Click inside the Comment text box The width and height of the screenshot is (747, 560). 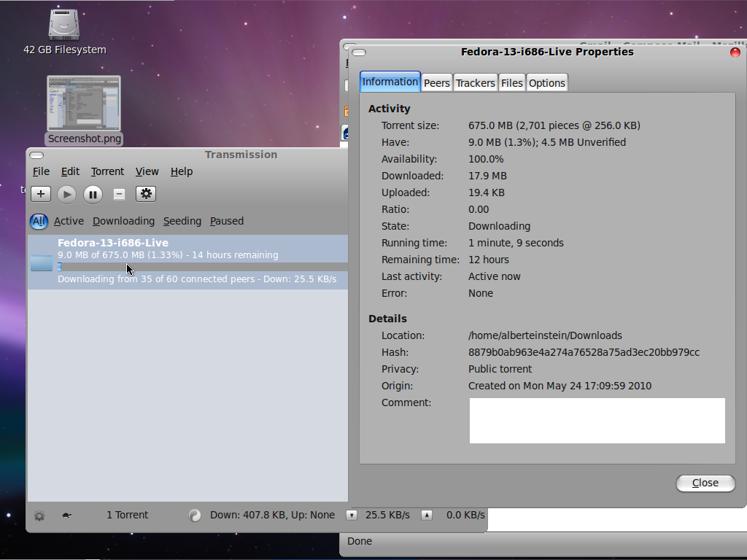597,421
